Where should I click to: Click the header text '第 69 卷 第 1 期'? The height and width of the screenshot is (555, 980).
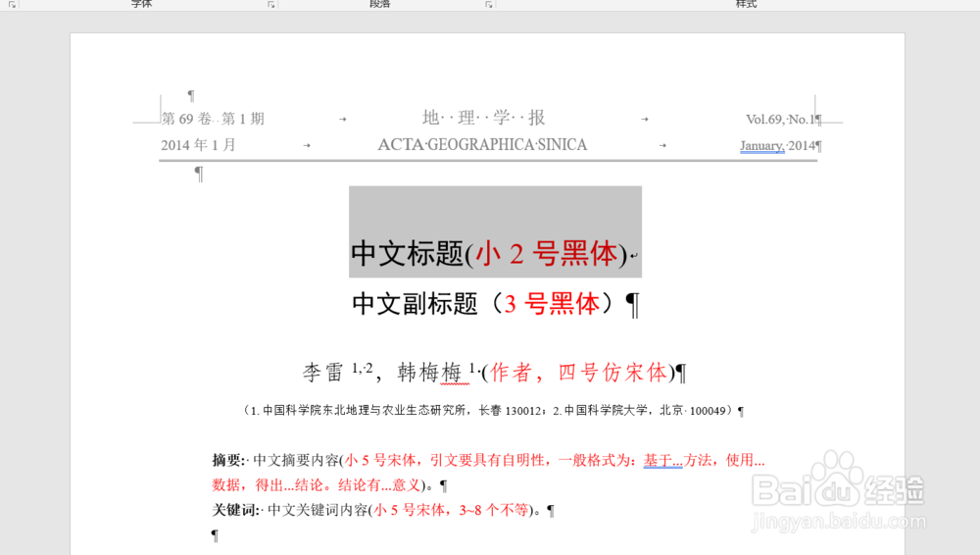(x=213, y=119)
